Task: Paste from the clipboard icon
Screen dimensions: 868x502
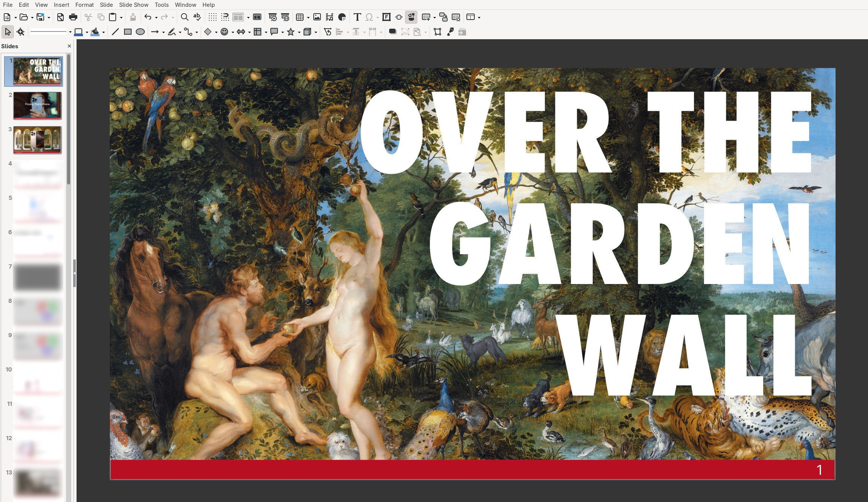Action: click(112, 17)
